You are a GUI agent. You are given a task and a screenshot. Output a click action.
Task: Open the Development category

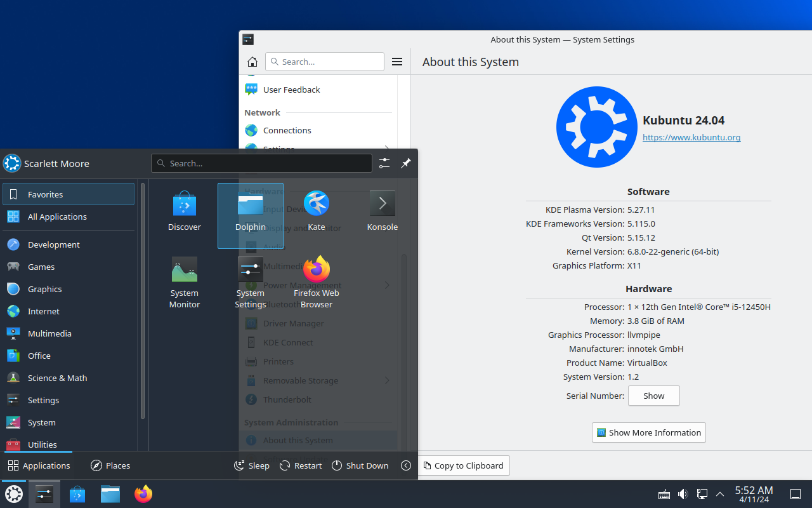[x=69, y=244]
